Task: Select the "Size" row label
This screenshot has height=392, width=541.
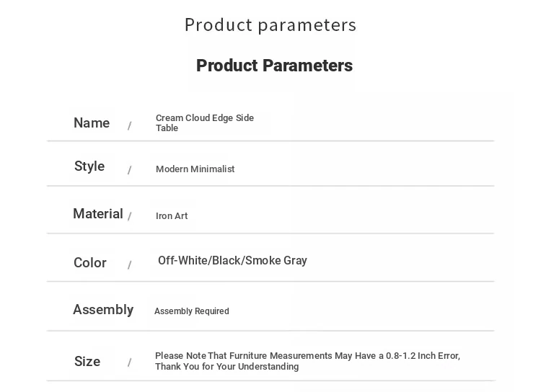Action: point(87,361)
